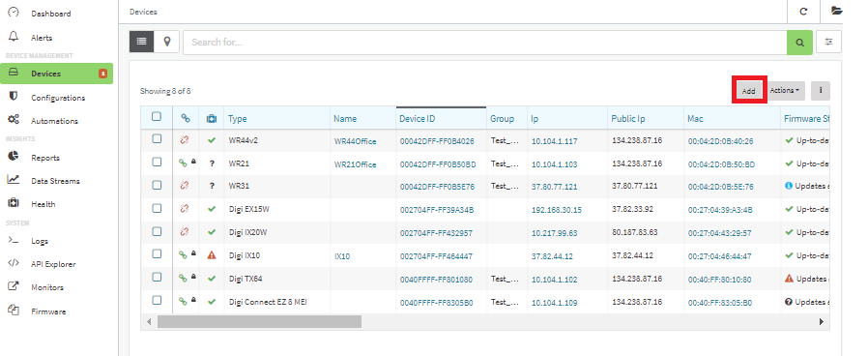The height and width of the screenshot is (356, 868).
Task: Click the info button next to Actions
Action: pyautogui.click(x=821, y=90)
